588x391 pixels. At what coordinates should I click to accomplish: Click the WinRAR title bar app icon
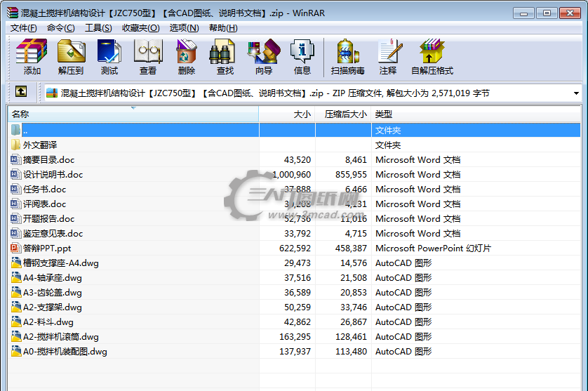tap(13, 13)
